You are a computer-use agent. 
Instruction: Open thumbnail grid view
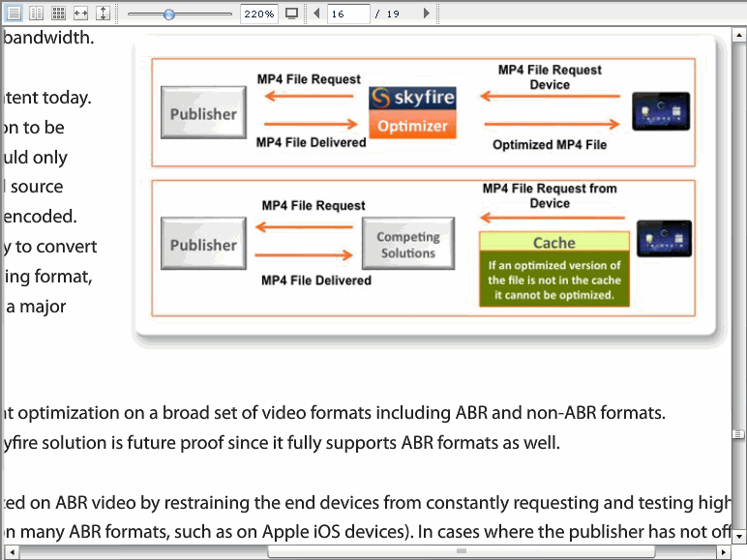[x=59, y=13]
